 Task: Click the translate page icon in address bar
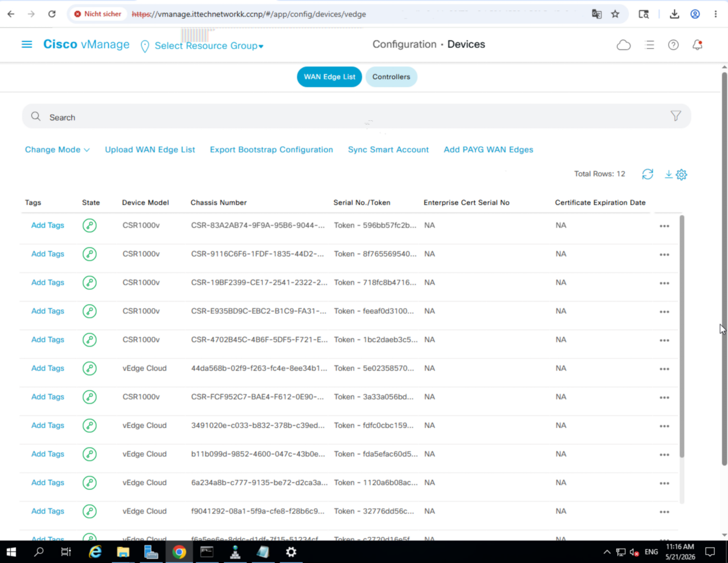click(x=596, y=14)
